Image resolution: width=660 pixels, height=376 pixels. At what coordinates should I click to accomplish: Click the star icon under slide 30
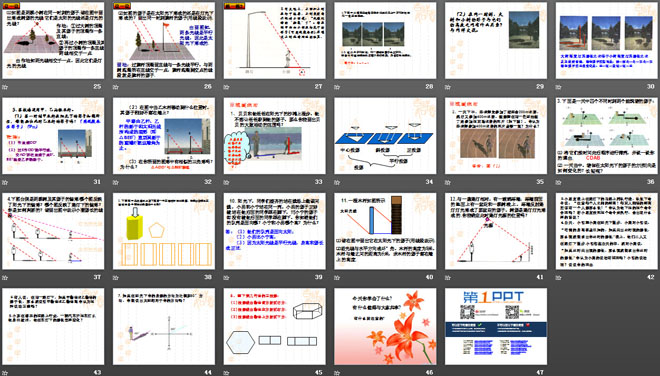pos(559,87)
